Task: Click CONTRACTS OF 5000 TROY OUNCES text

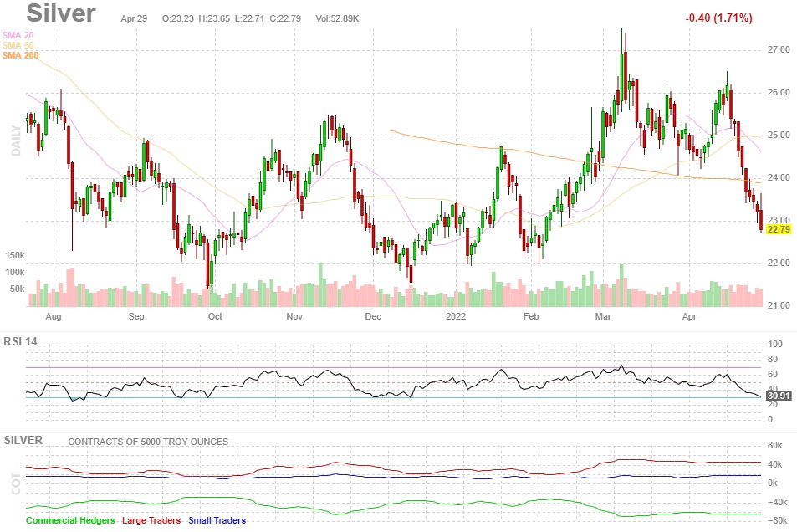Action: [x=148, y=442]
